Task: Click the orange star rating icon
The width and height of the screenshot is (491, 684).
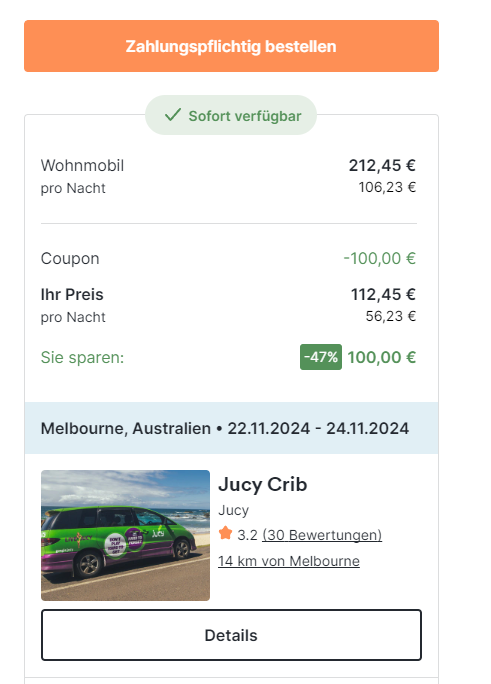Action: click(225, 533)
